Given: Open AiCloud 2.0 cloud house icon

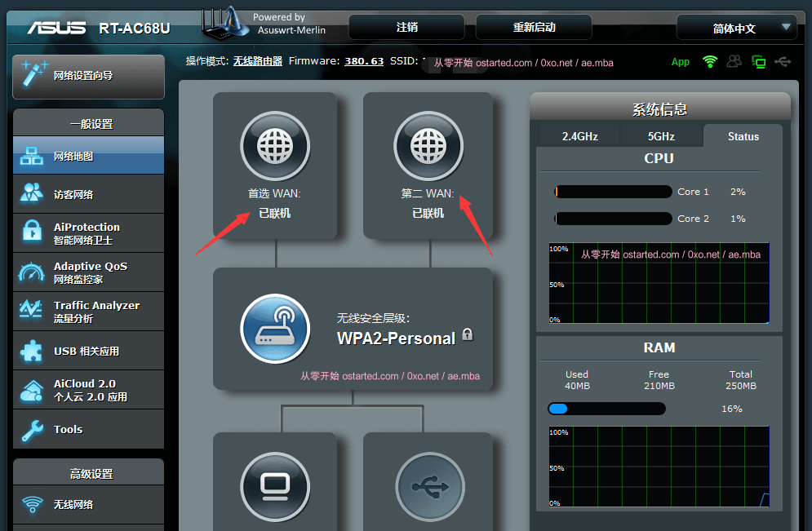Looking at the screenshot, I should [32, 391].
